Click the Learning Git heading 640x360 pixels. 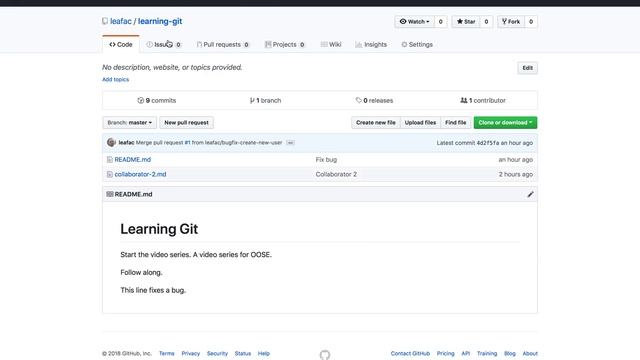[159, 229]
